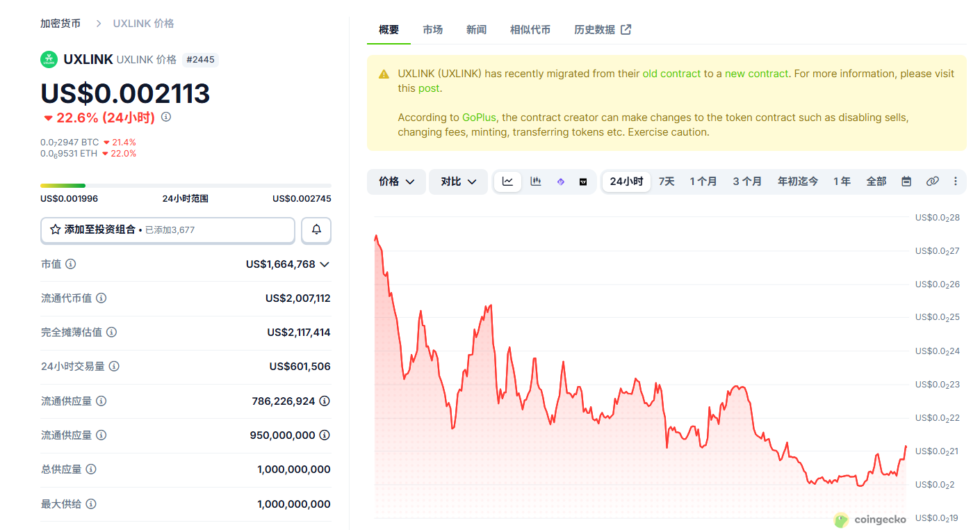Open the GoPlus link
980x530 pixels.
click(x=479, y=118)
